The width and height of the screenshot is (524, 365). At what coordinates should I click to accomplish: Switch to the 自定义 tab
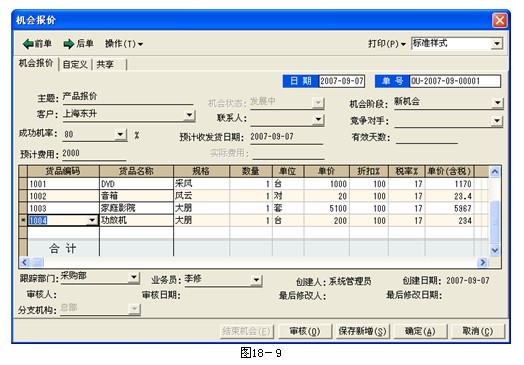coord(75,64)
